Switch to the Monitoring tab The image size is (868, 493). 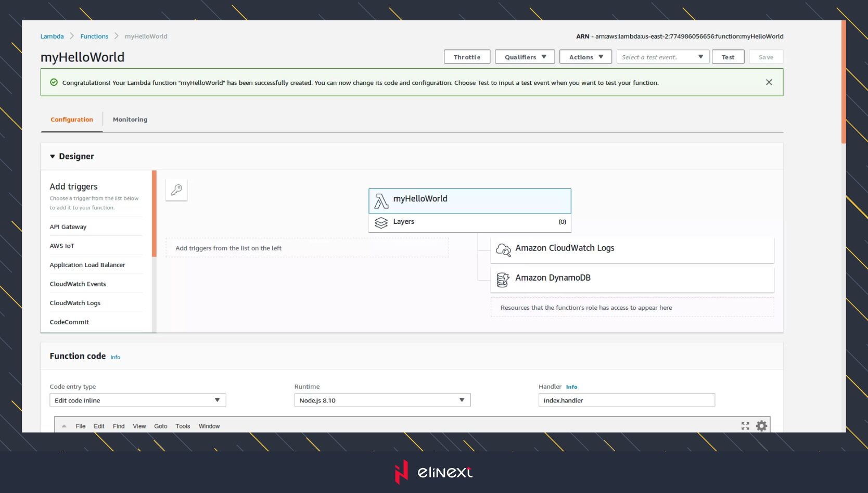point(130,120)
